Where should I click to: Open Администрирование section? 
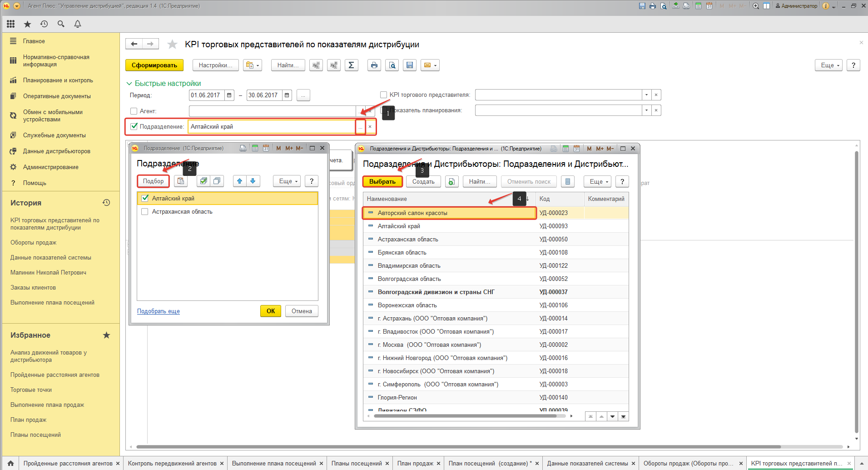[x=51, y=167]
